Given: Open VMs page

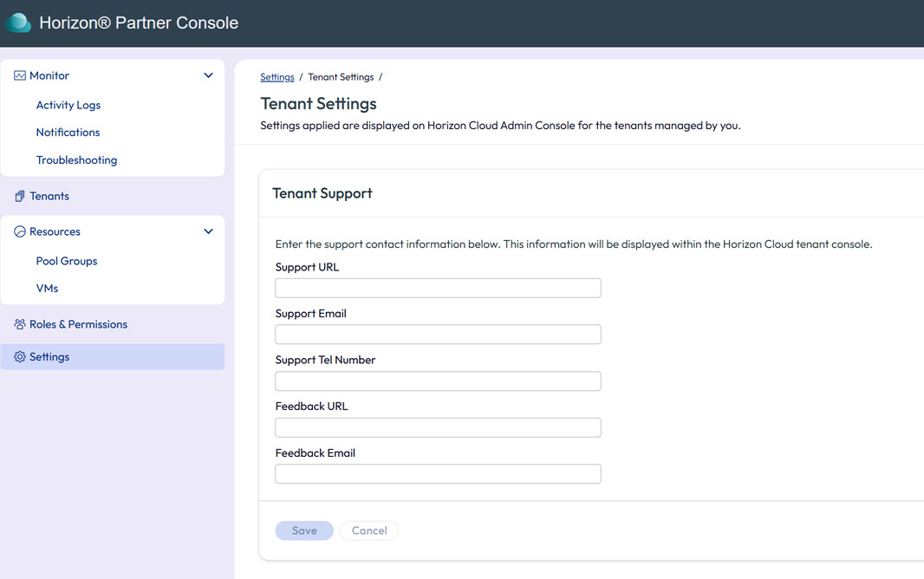Looking at the screenshot, I should click(47, 289).
